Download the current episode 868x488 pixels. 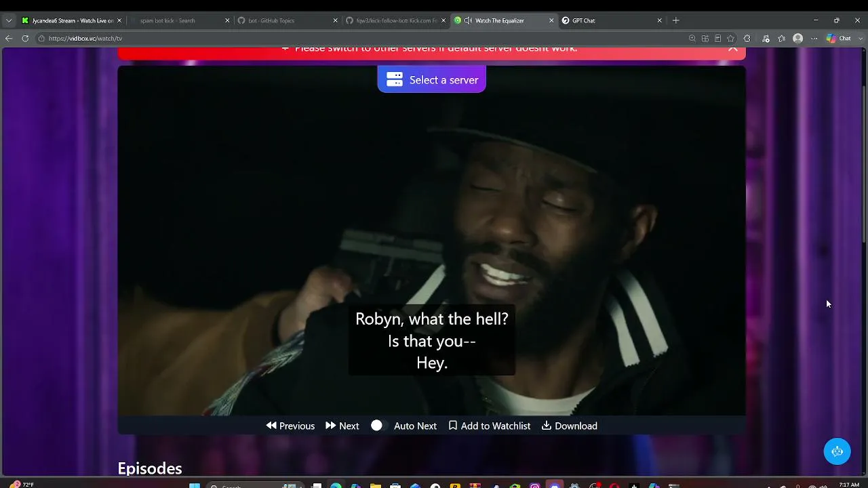(570, 426)
